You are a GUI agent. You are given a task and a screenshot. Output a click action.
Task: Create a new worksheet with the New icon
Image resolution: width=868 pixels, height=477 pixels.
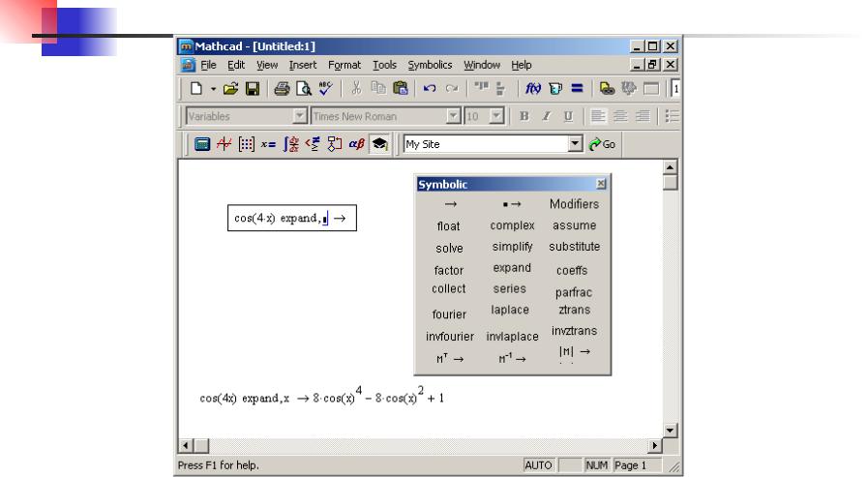coord(196,89)
